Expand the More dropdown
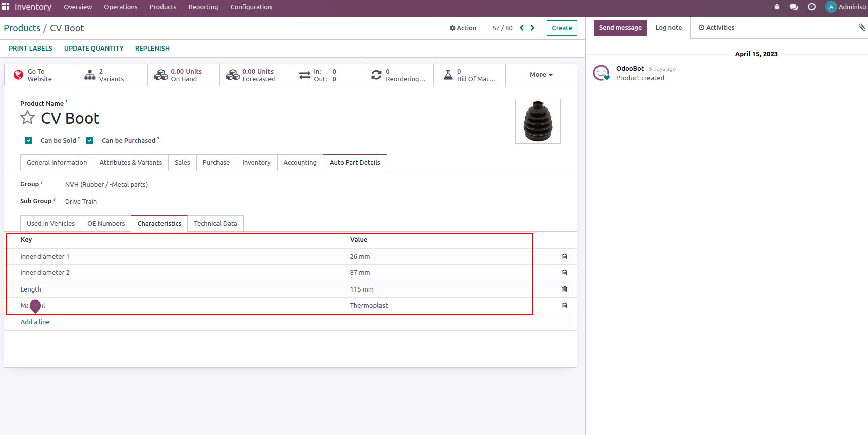Image resolution: width=868 pixels, height=435 pixels. click(540, 75)
